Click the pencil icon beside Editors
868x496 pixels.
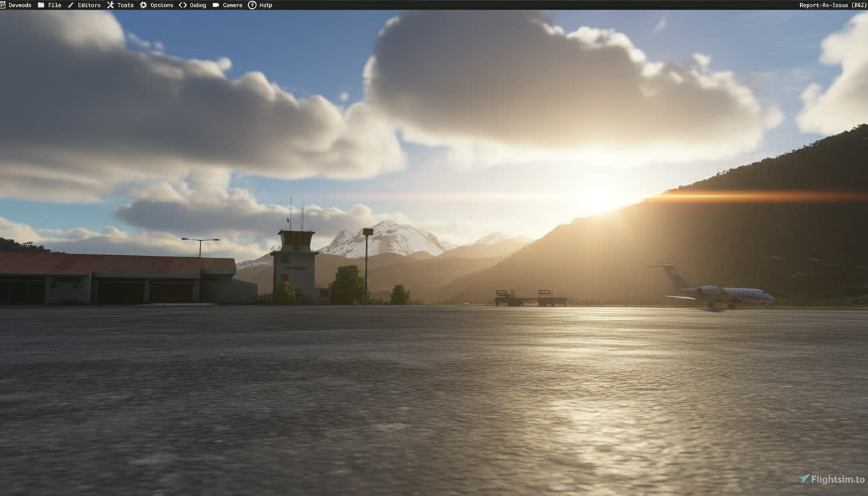click(x=71, y=5)
